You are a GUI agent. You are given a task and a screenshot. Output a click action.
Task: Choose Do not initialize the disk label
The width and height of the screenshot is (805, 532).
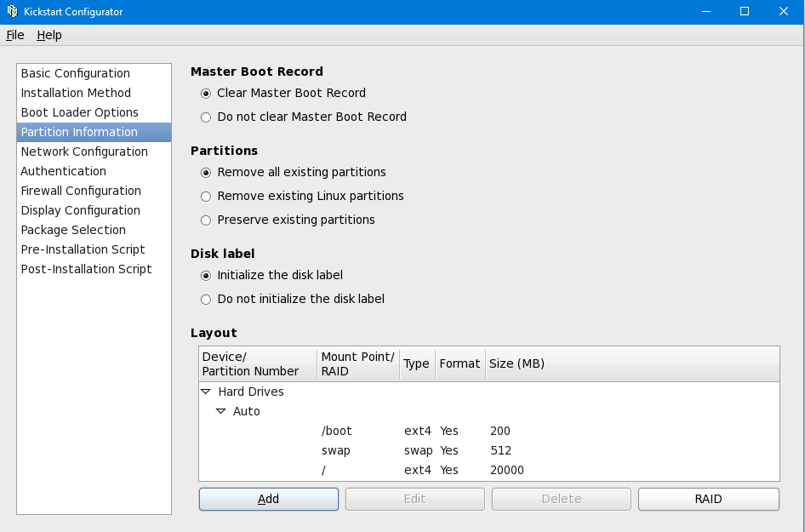click(x=206, y=300)
